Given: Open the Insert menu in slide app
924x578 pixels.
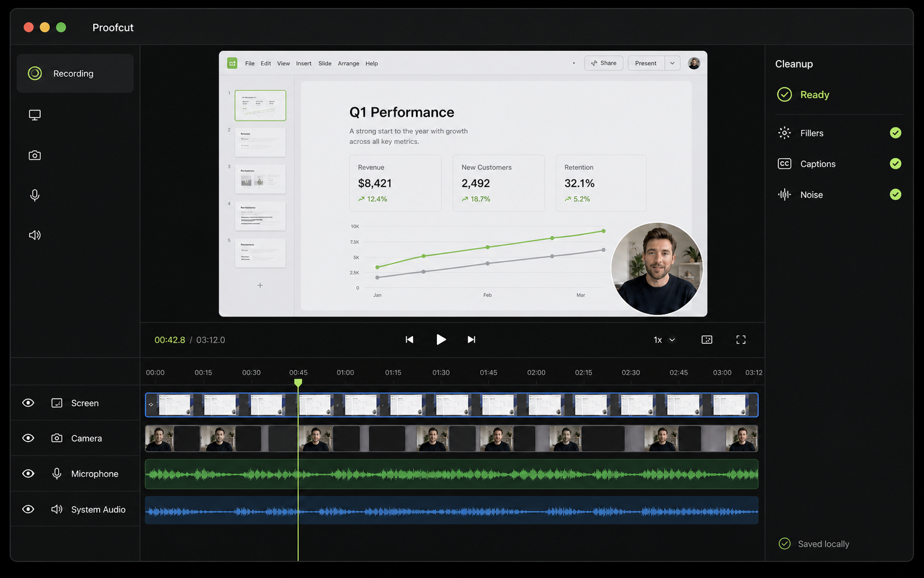Looking at the screenshot, I should click(x=304, y=64).
